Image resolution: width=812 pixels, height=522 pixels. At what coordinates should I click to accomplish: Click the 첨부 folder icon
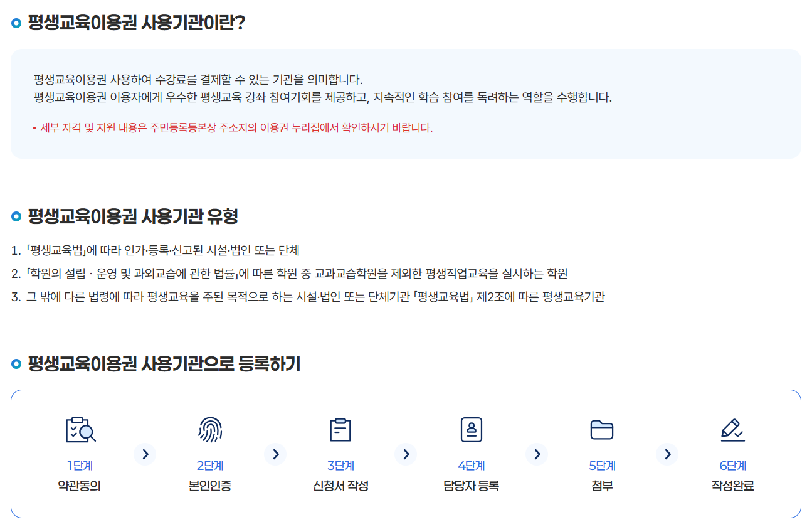tap(602, 430)
